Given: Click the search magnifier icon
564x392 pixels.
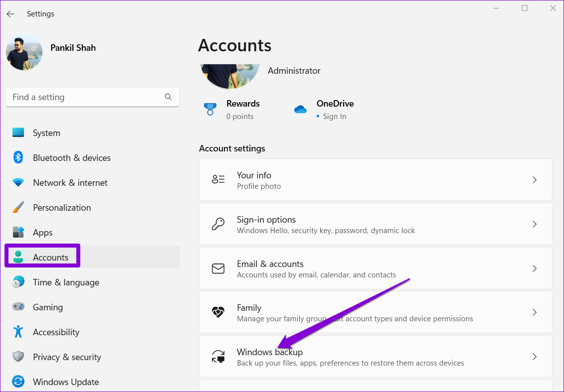Looking at the screenshot, I should pyautogui.click(x=168, y=97).
